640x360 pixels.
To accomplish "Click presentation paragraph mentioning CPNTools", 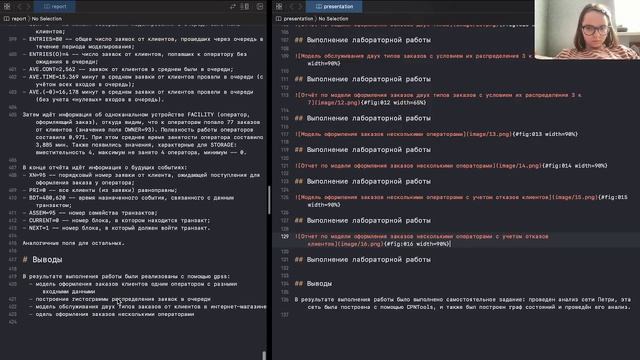I will tap(463, 303).
